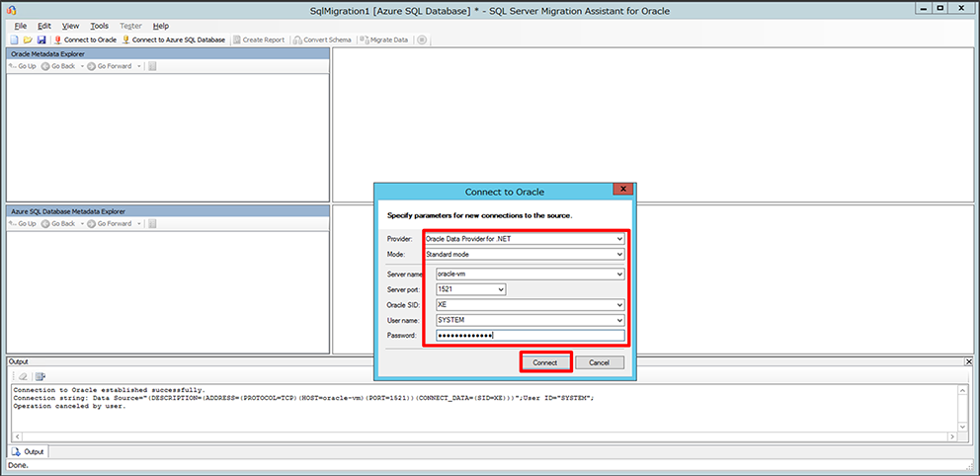Viewport: 980px width, 476px height.
Task: Click Go Back in Oracle Metadata Explorer
Action: coord(58,65)
